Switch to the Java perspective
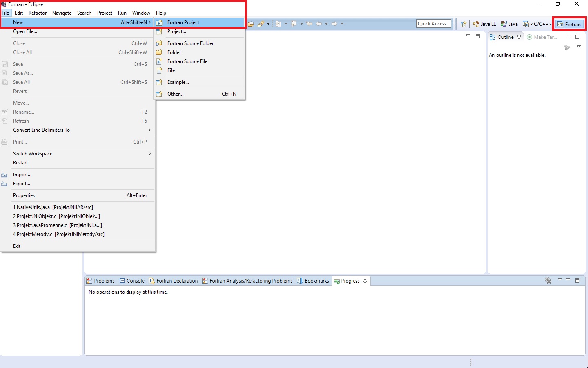The height and width of the screenshot is (368, 588). point(509,24)
